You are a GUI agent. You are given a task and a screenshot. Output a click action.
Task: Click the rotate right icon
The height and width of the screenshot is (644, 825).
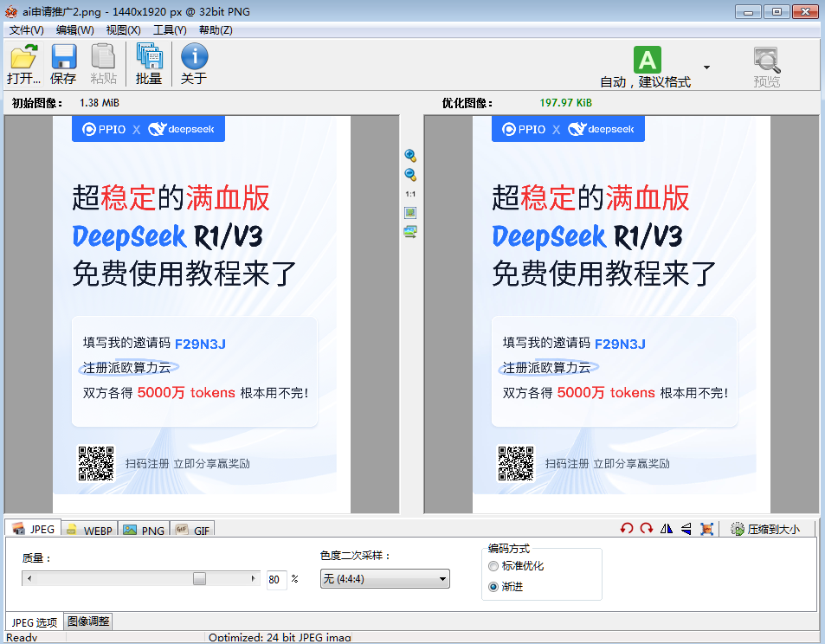tap(646, 528)
